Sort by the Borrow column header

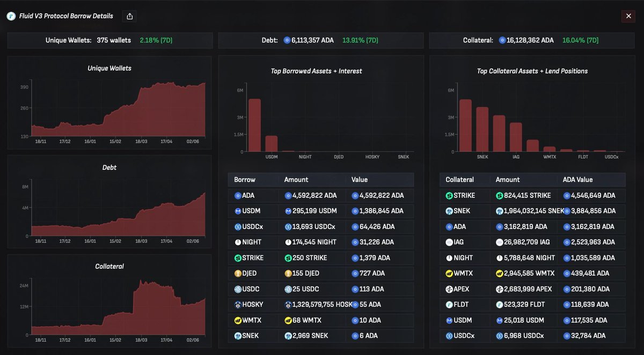click(245, 180)
